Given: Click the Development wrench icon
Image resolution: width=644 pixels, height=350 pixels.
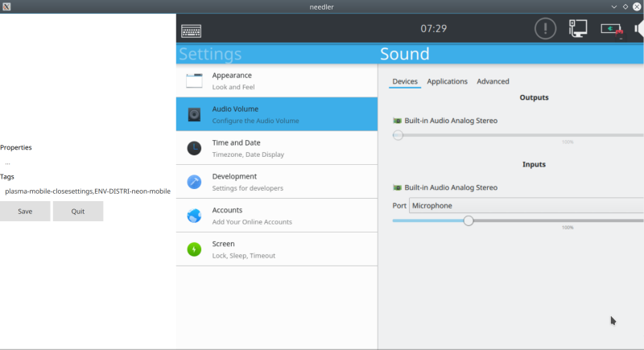Looking at the screenshot, I should (x=194, y=182).
